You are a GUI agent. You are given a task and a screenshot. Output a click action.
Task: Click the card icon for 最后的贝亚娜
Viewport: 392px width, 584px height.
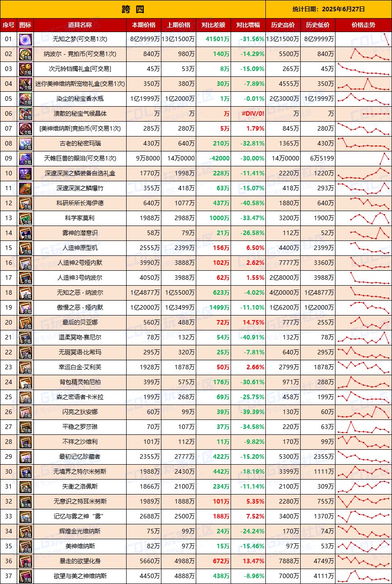click(x=25, y=323)
